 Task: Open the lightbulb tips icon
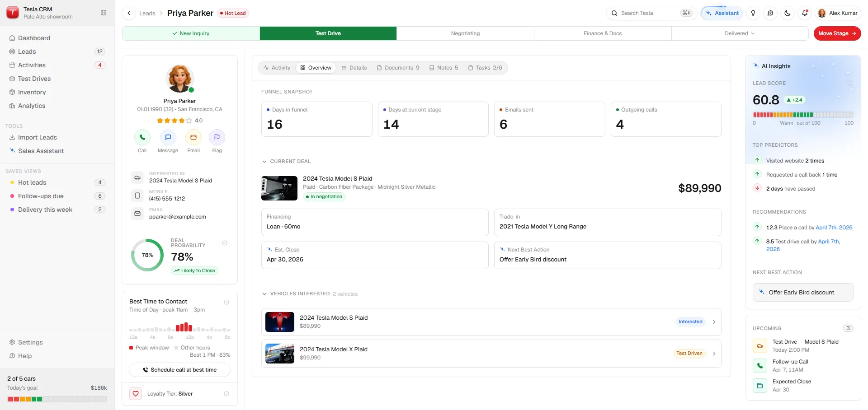753,13
